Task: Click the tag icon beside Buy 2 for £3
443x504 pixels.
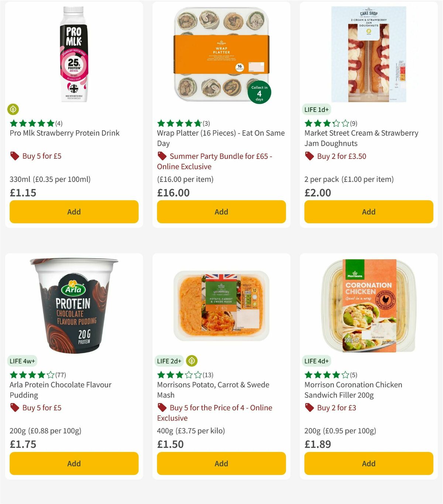Action: (x=309, y=408)
